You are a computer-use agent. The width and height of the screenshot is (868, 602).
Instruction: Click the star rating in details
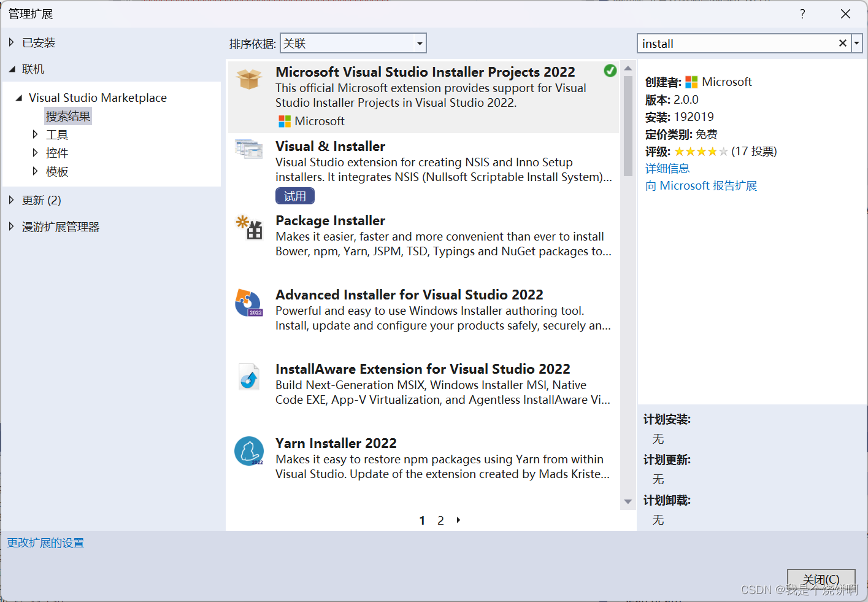pos(701,152)
